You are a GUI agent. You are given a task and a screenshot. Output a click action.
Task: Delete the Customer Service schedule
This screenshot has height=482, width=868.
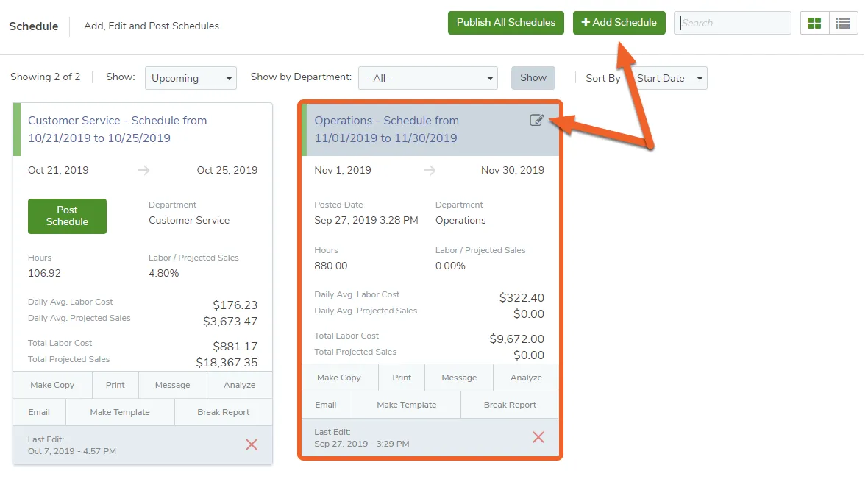point(252,444)
